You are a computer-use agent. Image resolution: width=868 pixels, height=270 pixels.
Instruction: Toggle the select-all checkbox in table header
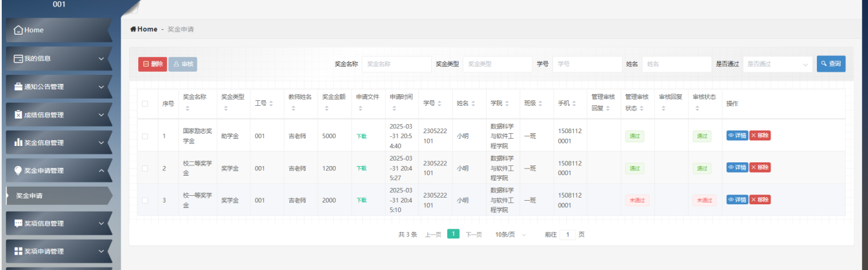coord(145,104)
